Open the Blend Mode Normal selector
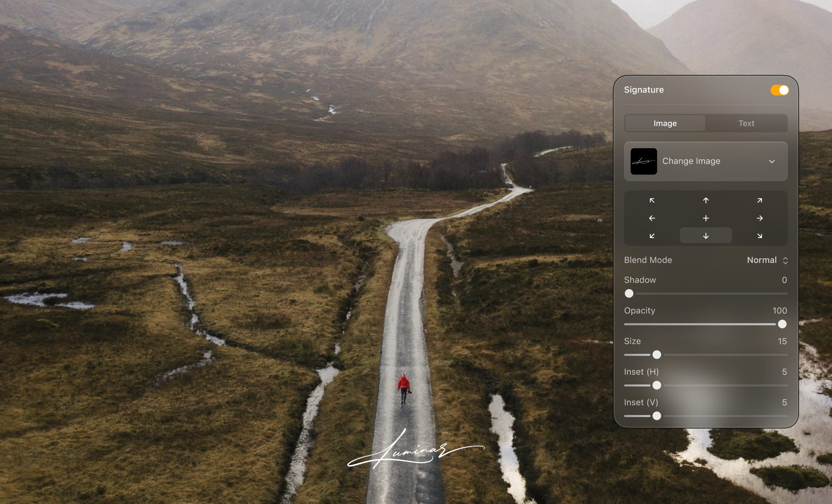The width and height of the screenshot is (832, 504). 767,260
